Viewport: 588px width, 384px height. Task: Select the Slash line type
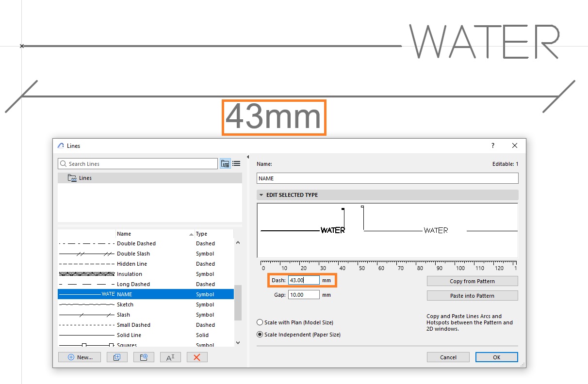[x=146, y=315]
